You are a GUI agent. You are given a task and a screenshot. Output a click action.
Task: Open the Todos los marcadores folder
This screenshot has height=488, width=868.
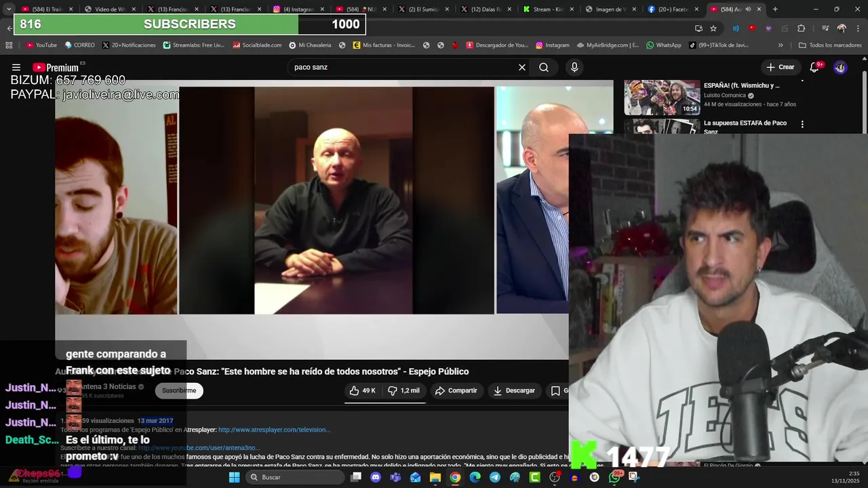tap(831, 45)
